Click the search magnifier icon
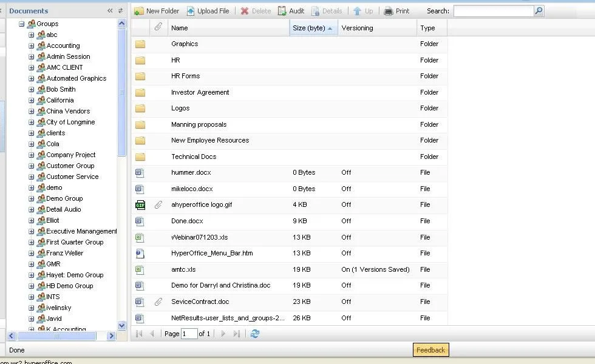 point(539,11)
